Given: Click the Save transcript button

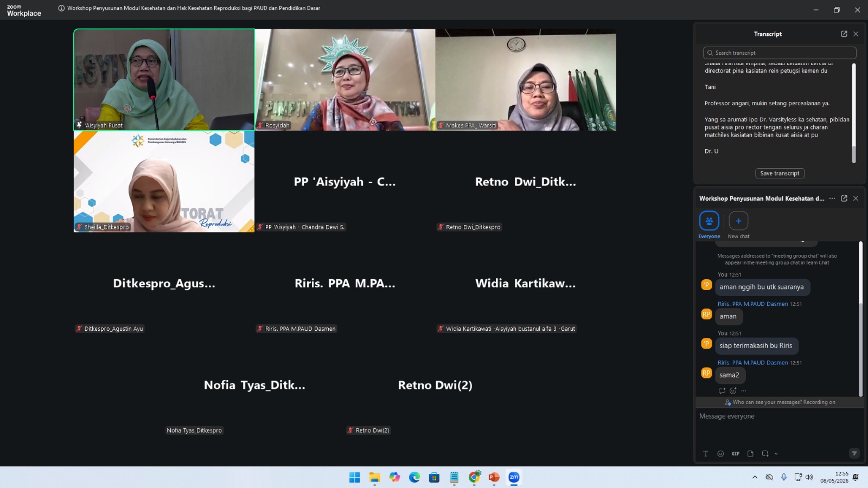Looking at the screenshot, I should click(780, 174).
